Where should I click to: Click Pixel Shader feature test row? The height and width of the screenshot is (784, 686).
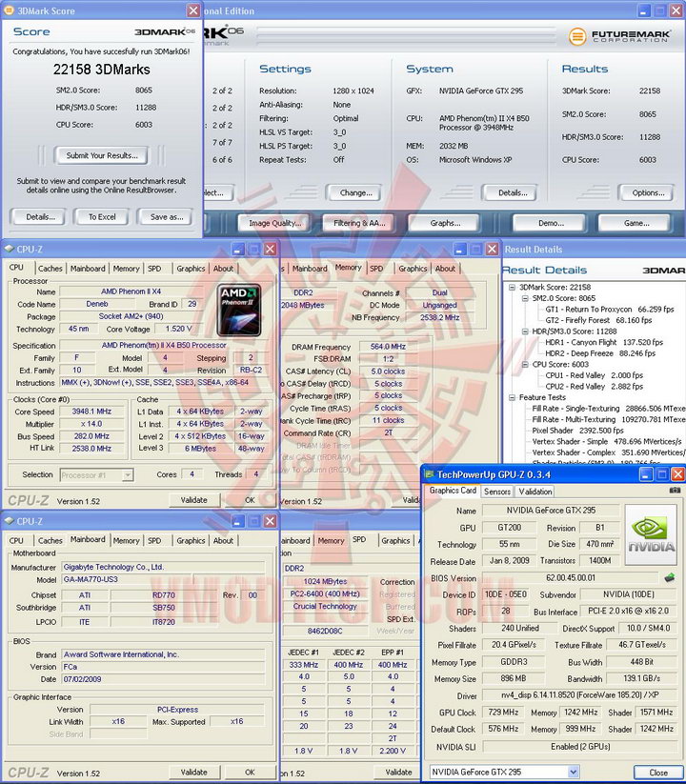[578, 431]
